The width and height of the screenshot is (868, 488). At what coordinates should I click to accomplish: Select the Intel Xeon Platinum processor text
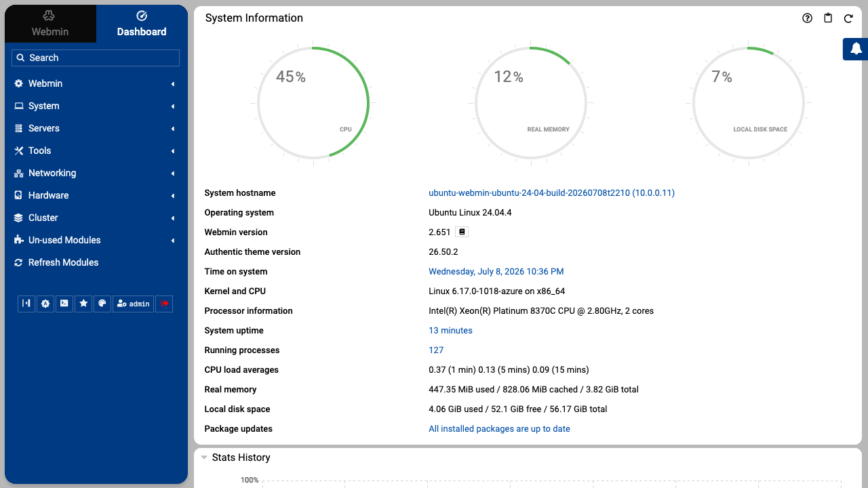tap(541, 311)
